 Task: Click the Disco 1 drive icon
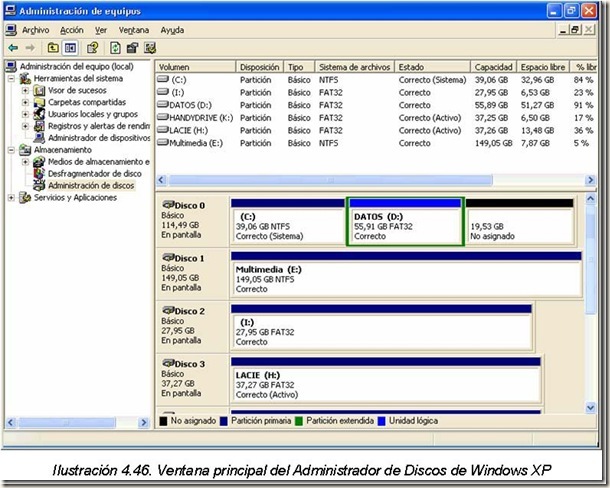(x=168, y=257)
